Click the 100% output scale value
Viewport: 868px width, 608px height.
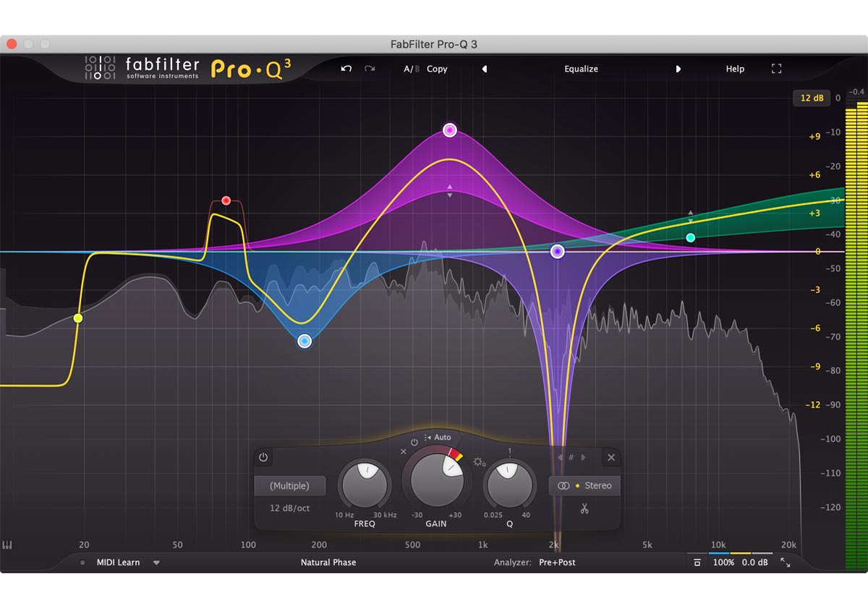[723, 562]
